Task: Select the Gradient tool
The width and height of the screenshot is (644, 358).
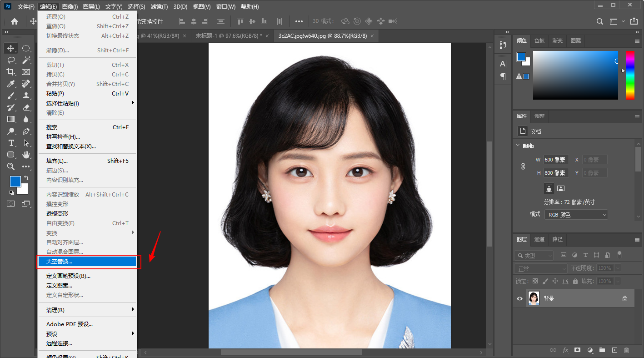Action: click(11, 119)
